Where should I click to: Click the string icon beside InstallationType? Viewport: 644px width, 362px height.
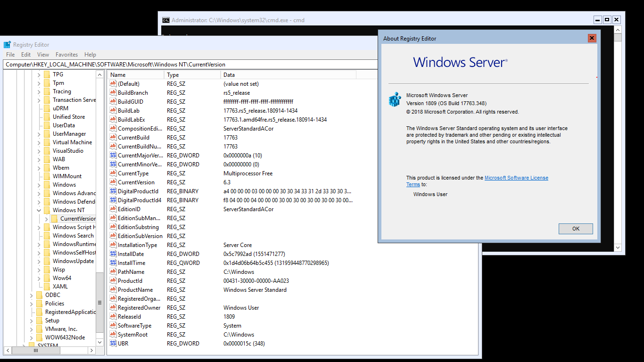(113, 245)
